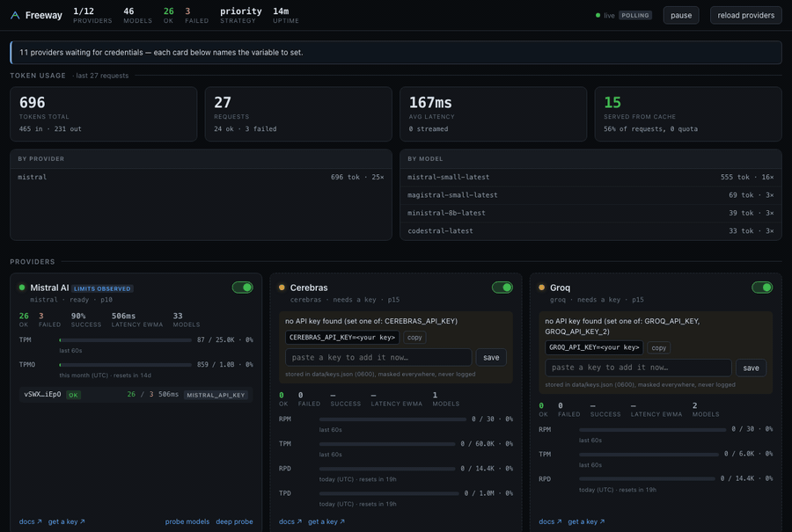Click the GROQ_API_KEY=<your key> snippet
Screen dimensions: 792x532
pyautogui.click(x=594, y=347)
